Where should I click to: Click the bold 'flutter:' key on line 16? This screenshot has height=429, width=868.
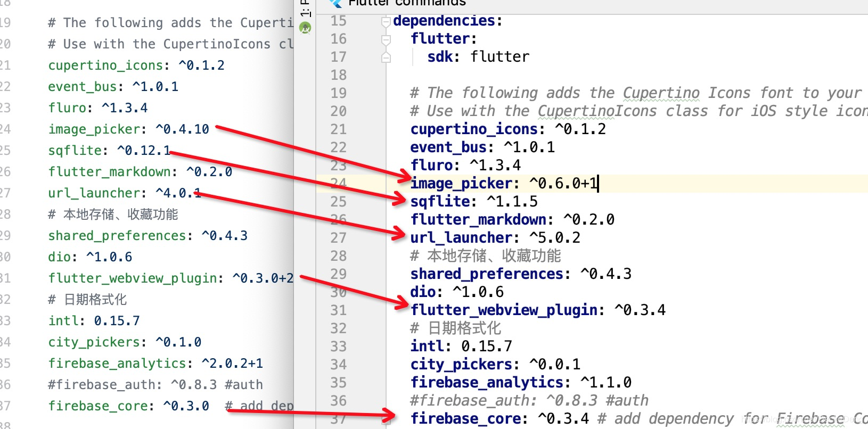point(444,39)
